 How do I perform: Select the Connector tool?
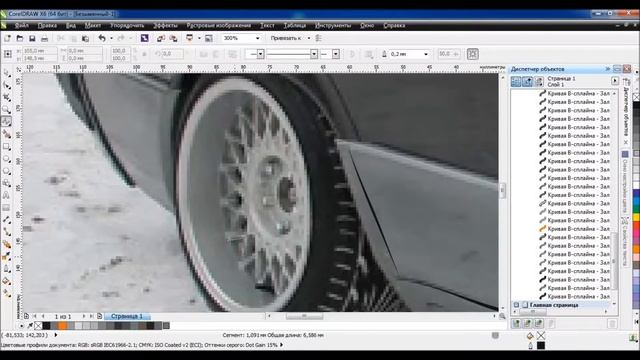coord(7,232)
